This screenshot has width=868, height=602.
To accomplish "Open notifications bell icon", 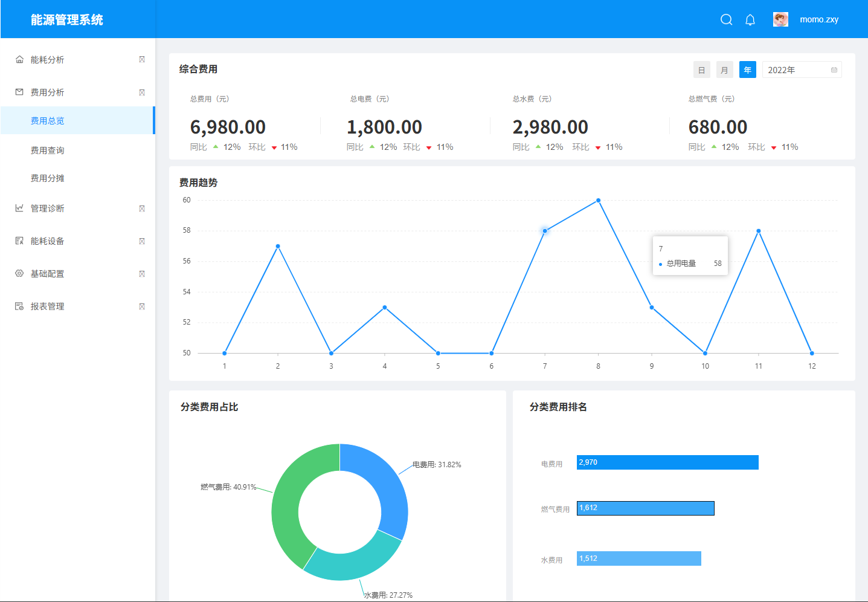I will click(750, 19).
